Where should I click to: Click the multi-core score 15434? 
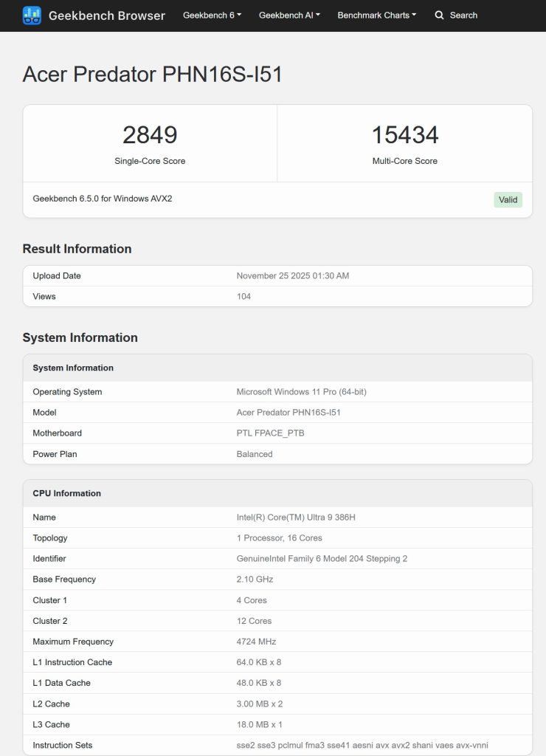[x=404, y=135]
